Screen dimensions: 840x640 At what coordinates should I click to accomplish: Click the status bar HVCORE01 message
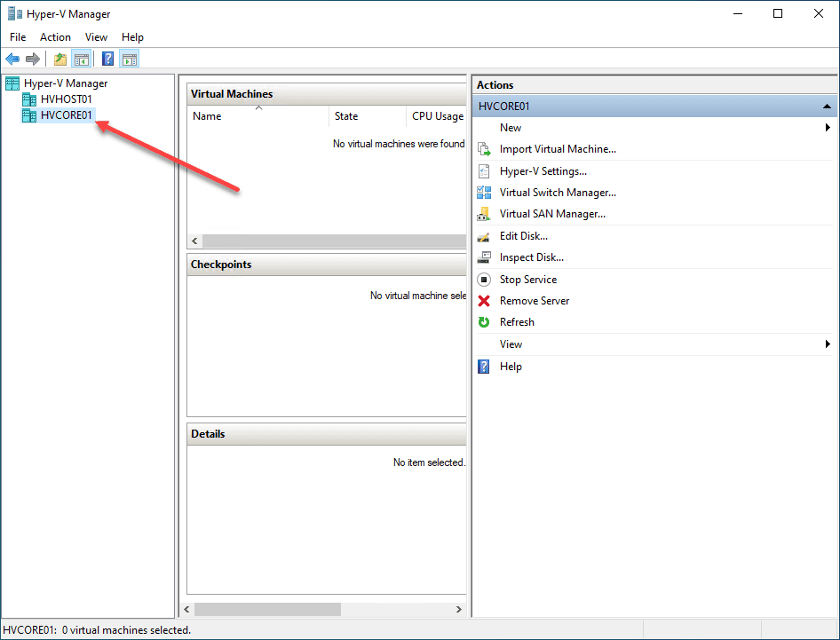coord(97,630)
